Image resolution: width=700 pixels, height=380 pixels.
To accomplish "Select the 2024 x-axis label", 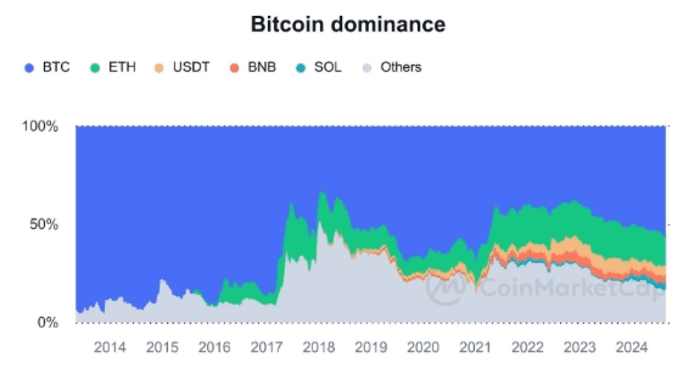I will (631, 347).
